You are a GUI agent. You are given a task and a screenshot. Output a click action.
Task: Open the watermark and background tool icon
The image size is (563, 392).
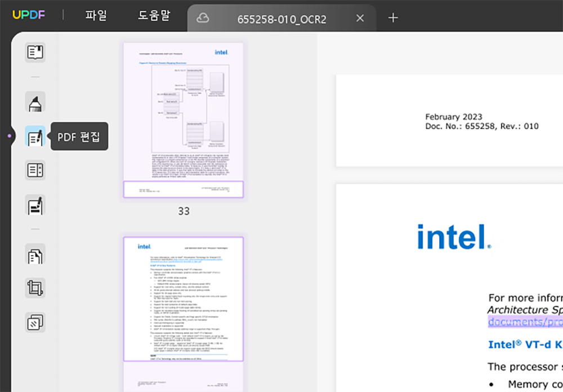[x=35, y=322]
